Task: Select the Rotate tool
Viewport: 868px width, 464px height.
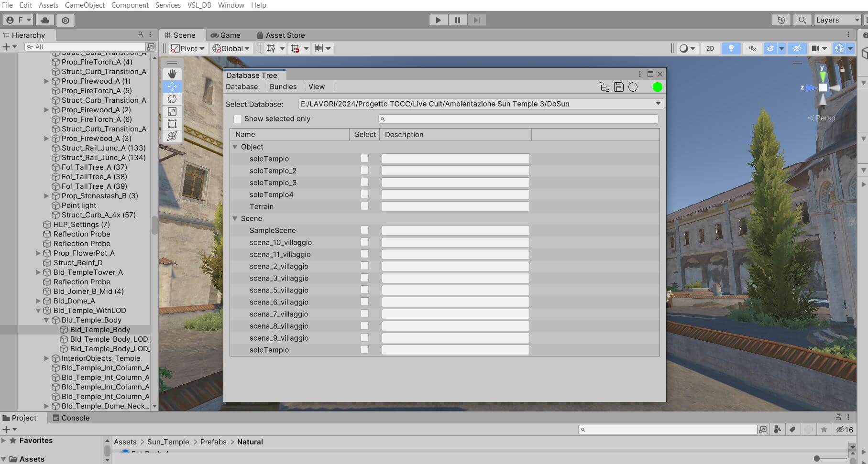Action: (172, 99)
